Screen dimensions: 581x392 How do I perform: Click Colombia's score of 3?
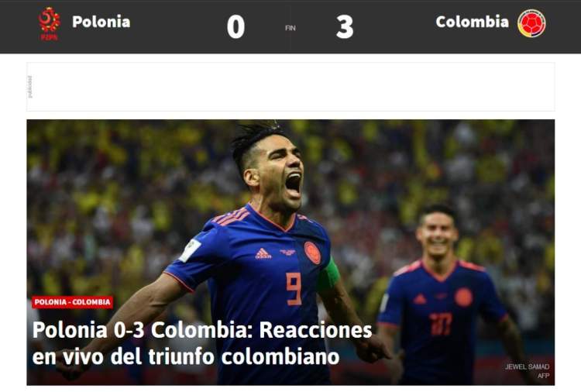[345, 27]
